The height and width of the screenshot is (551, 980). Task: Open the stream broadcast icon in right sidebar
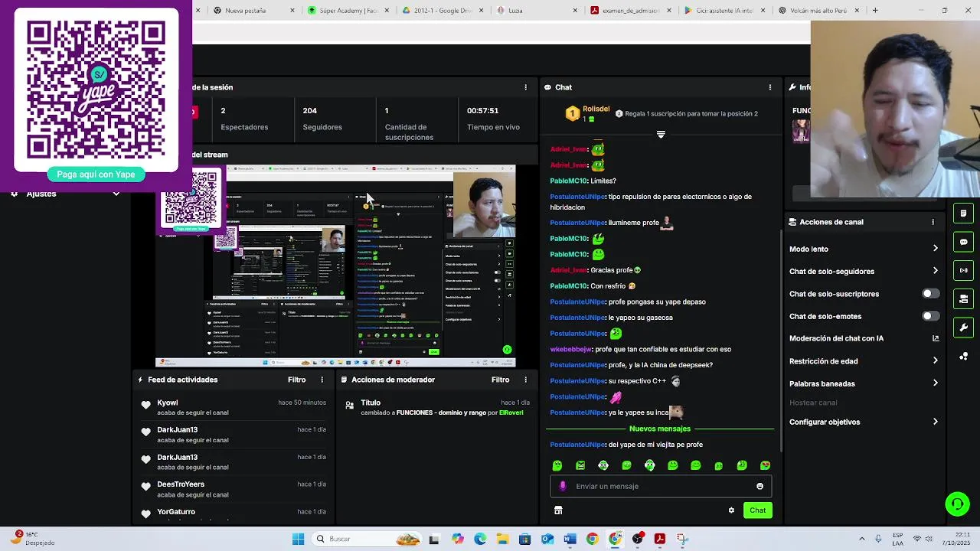[x=963, y=270]
